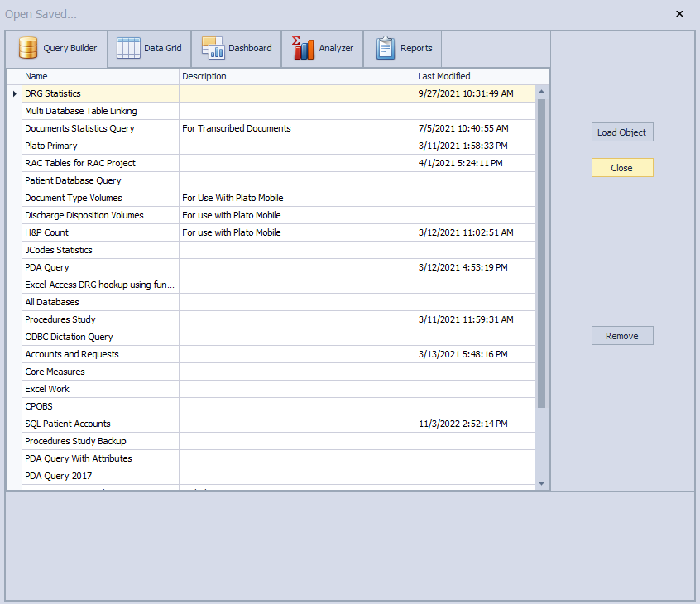Select SQL Patient Accounts
The width and height of the screenshot is (700, 604).
point(278,424)
